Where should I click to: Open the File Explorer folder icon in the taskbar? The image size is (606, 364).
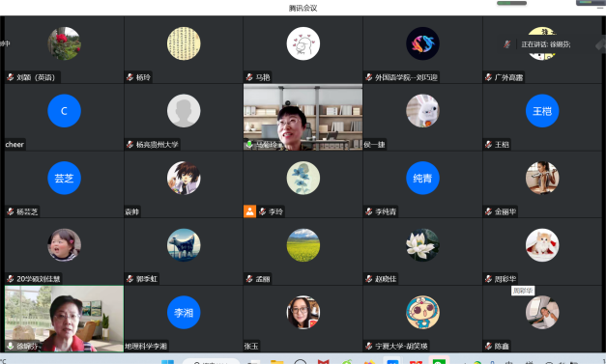pos(277,362)
